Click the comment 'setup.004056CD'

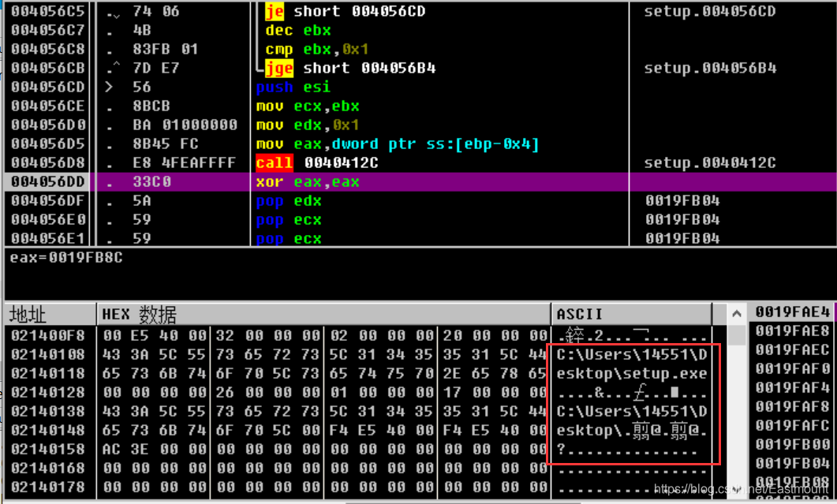(x=710, y=11)
